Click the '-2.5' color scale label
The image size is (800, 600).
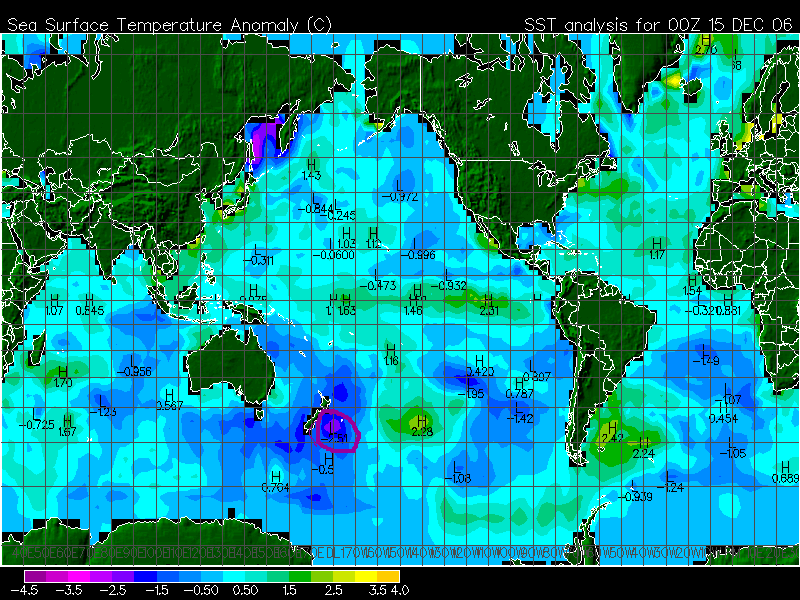(x=113, y=590)
